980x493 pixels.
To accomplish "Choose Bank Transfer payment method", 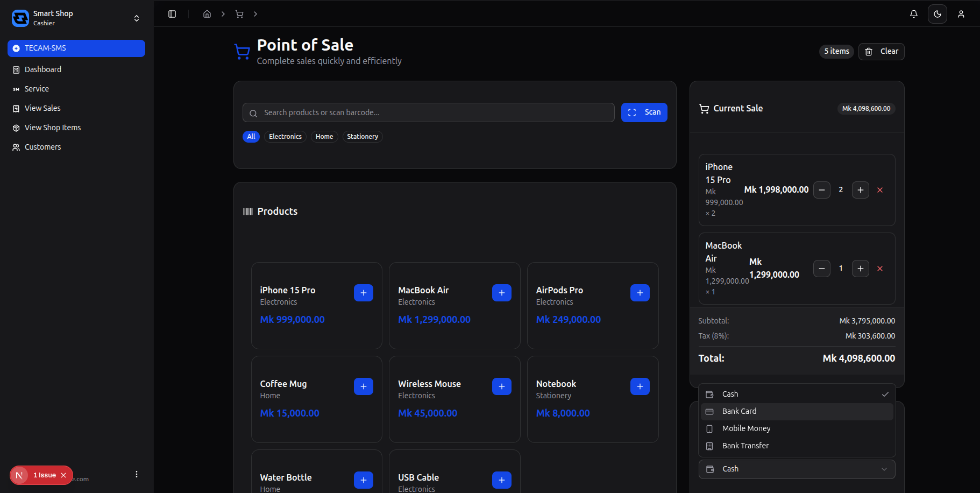I will tap(797, 446).
